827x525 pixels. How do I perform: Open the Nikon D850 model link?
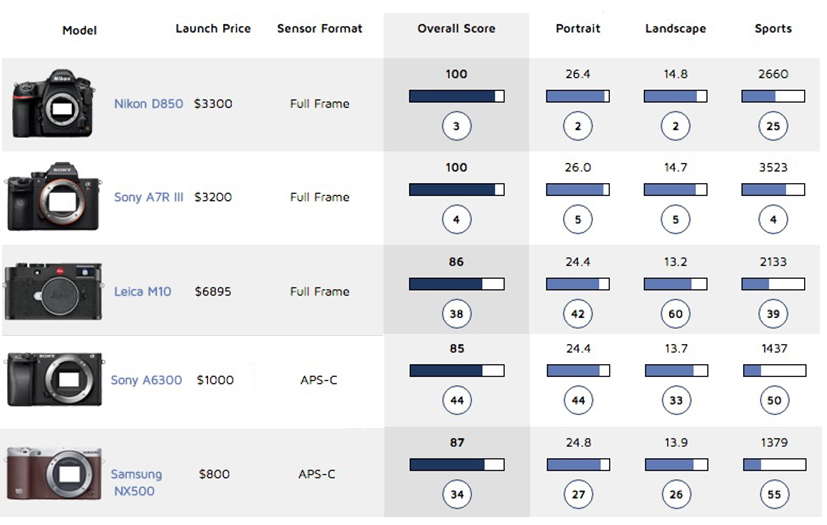pyautogui.click(x=148, y=103)
